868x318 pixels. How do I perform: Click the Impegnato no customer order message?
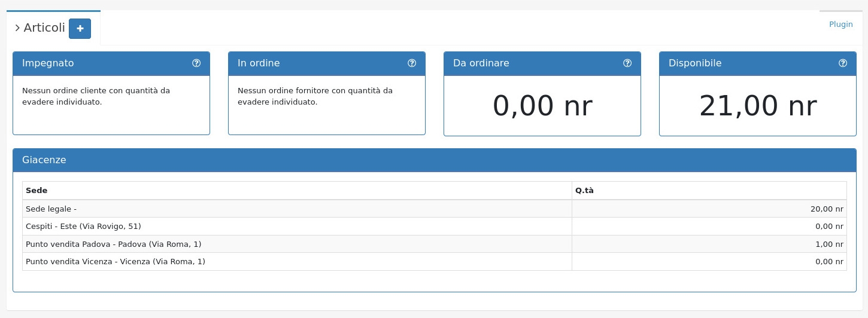click(x=96, y=96)
